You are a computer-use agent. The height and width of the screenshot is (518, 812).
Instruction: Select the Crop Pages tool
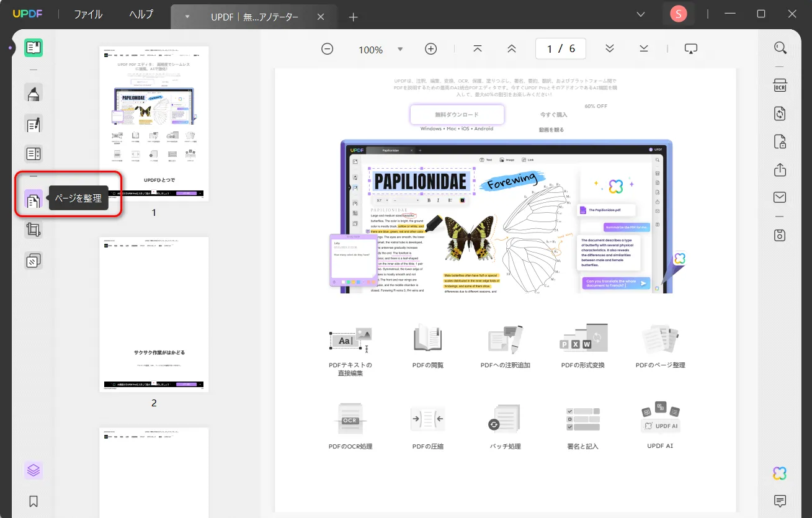click(x=33, y=230)
